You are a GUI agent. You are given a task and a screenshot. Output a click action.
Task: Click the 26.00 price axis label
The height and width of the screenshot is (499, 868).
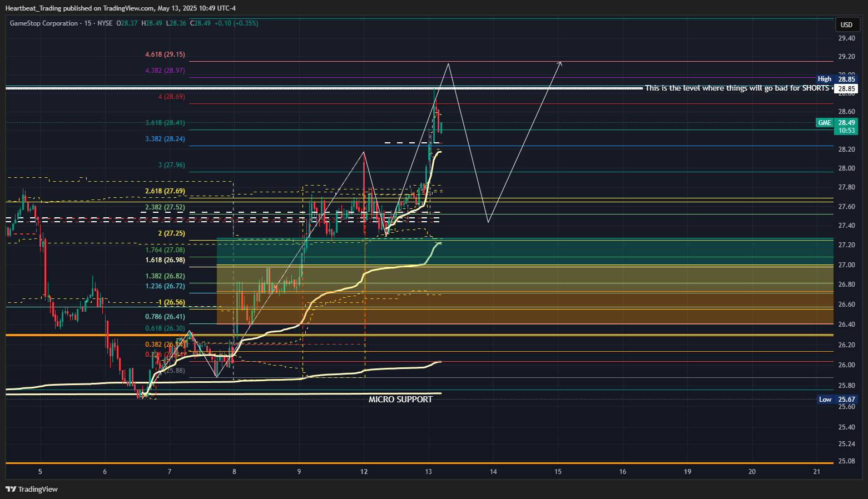pos(846,365)
